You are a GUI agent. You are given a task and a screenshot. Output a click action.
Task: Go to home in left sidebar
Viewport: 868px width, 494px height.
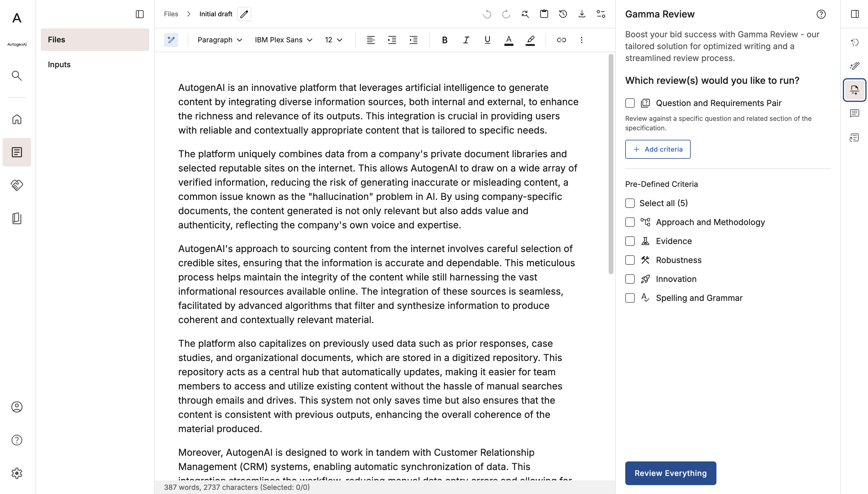pyautogui.click(x=17, y=119)
